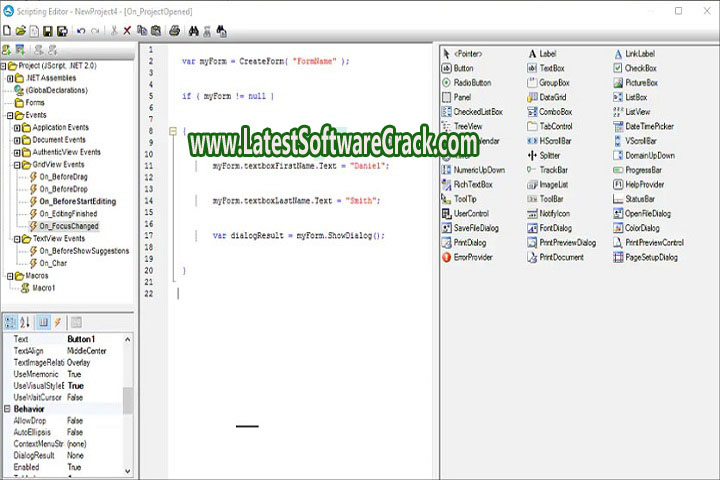Click the Undo arrow in the toolbar
The width and height of the screenshot is (720, 480).
pyautogui.click(x=80, y=31)
